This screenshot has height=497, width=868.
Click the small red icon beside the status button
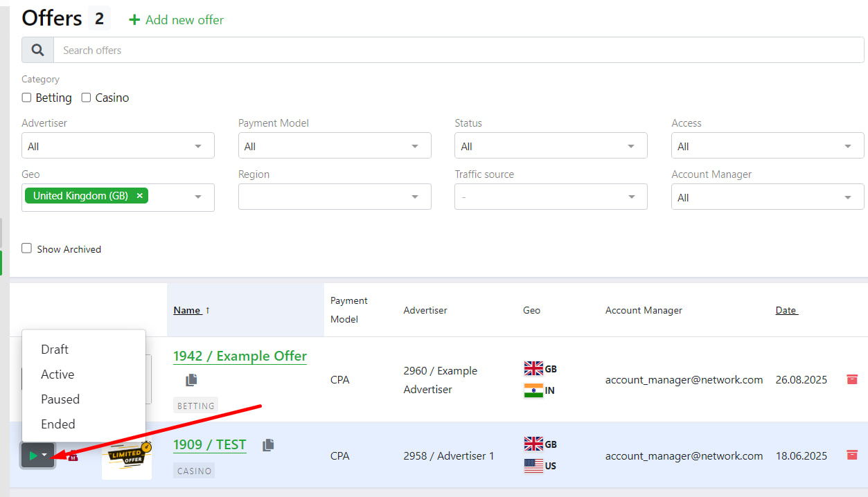click(x=73, y=455)
